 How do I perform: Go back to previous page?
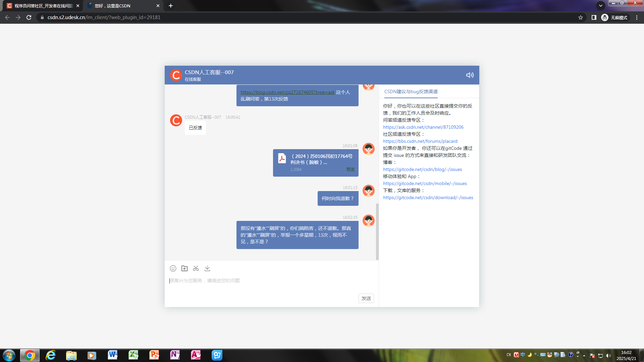[x=7, y=17]
